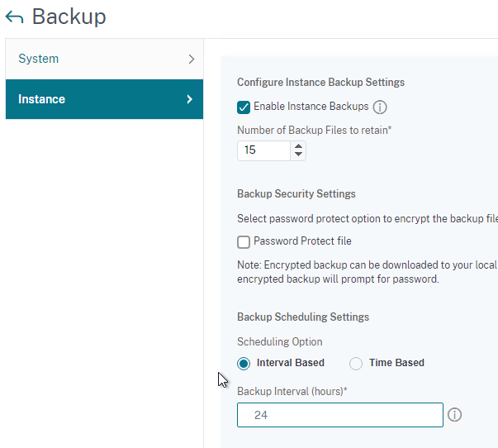Show info tooltip for Backup Interval field
The height and width of the screenshot is (448, 498).
pos(454,415)
